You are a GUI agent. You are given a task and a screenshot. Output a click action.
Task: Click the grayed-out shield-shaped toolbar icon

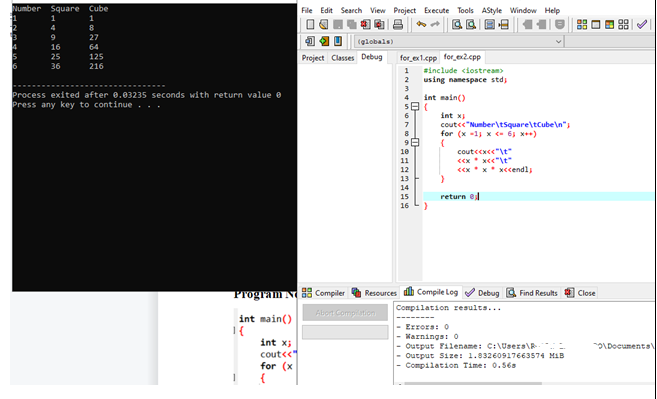tap(559, 24)
